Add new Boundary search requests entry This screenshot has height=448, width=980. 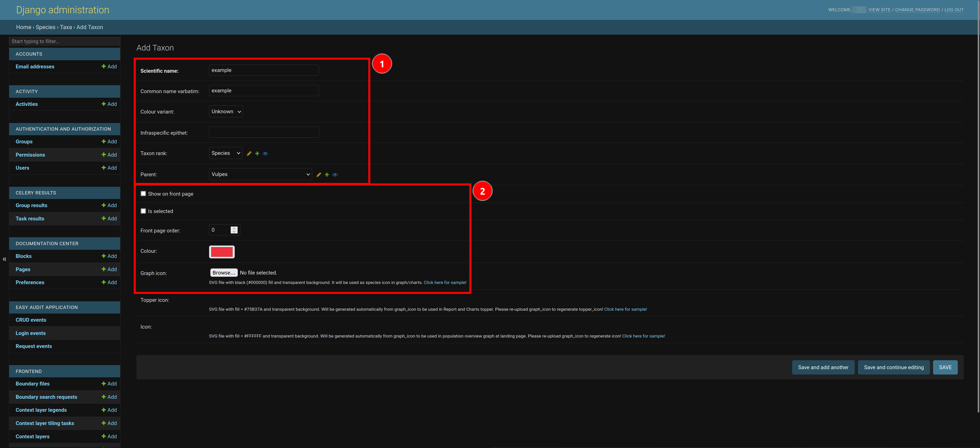(x=109, y=397)
